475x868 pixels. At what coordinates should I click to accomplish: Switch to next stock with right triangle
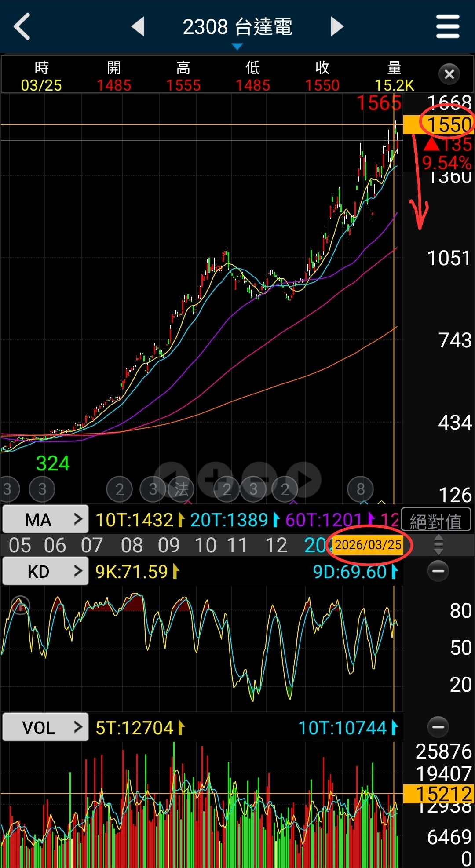click(x=336, y=26)
